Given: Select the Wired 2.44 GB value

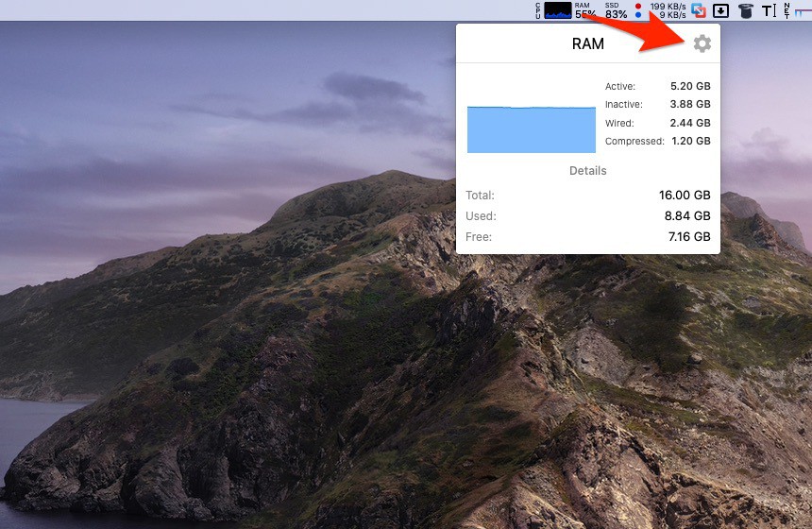Looking at the screenshot, I should 690,123.
